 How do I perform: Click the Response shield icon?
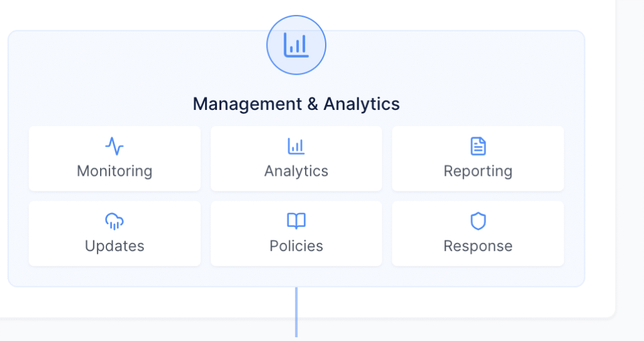coord(478,221)
